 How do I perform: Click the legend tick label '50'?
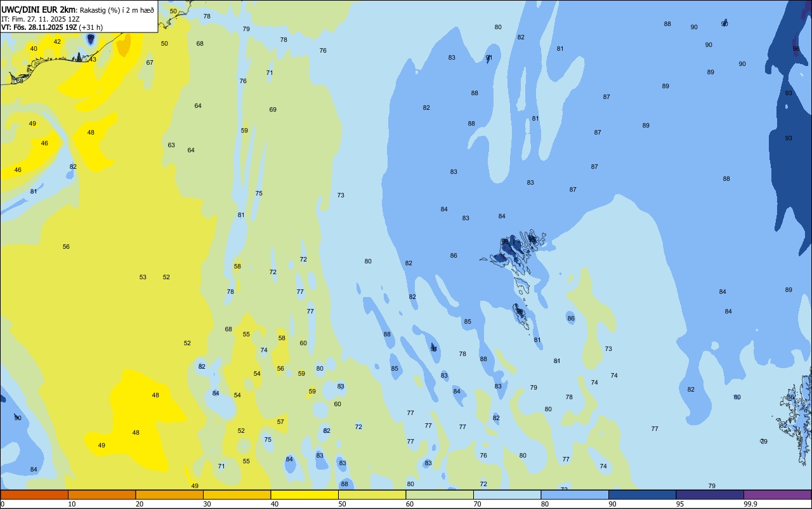(x=342, y=504)
